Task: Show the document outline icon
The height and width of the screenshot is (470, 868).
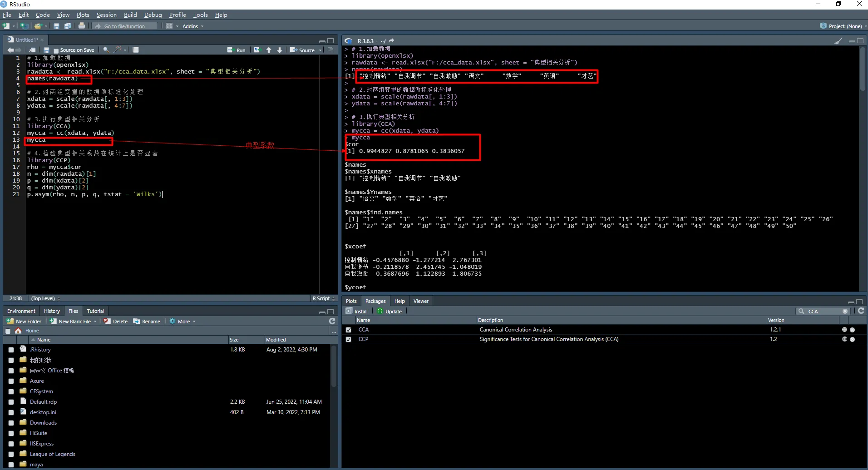Action: point(330,50)
